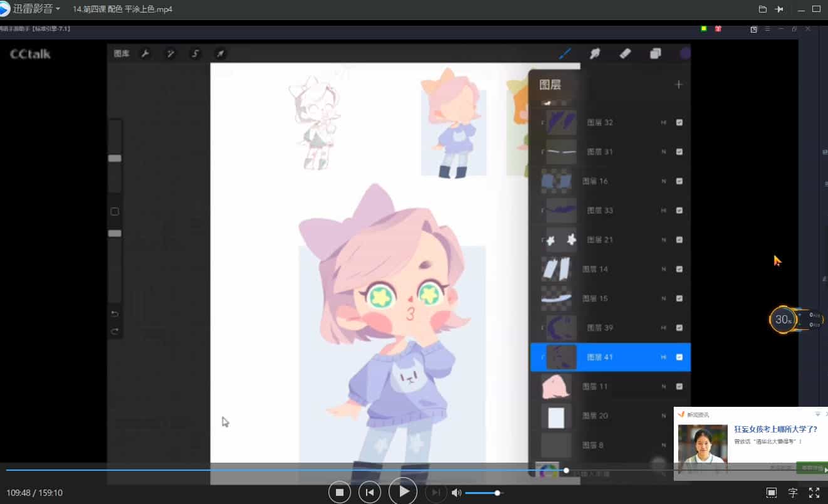This screenshot has width=828, height=504.
Task: Toggle visibility of 图层 32
Action: click(x=679, y=122)
